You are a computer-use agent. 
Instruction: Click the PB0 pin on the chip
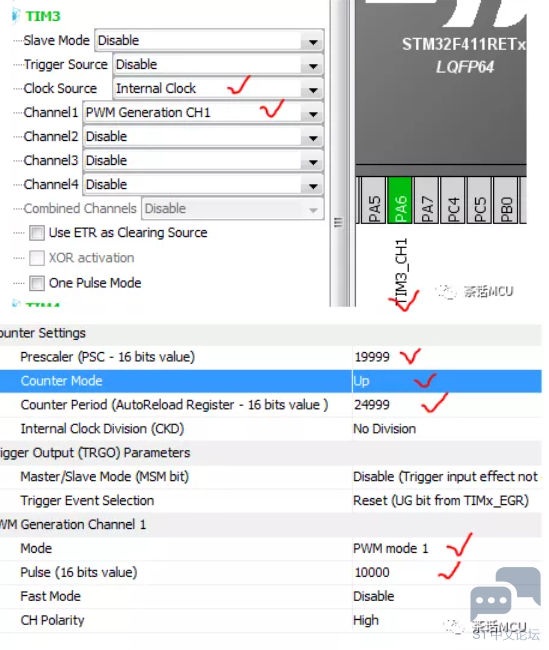point(506,201)
